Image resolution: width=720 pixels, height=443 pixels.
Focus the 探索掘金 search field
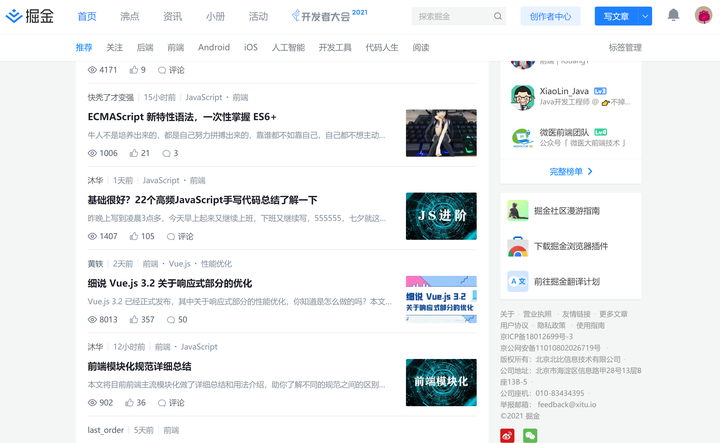pos(452,16)
